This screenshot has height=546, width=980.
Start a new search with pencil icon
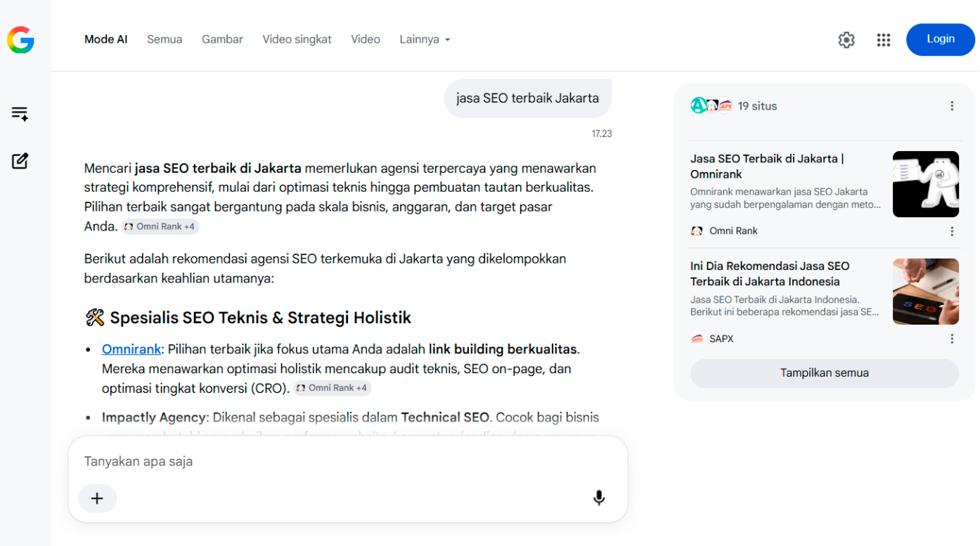tap(20, 161)
